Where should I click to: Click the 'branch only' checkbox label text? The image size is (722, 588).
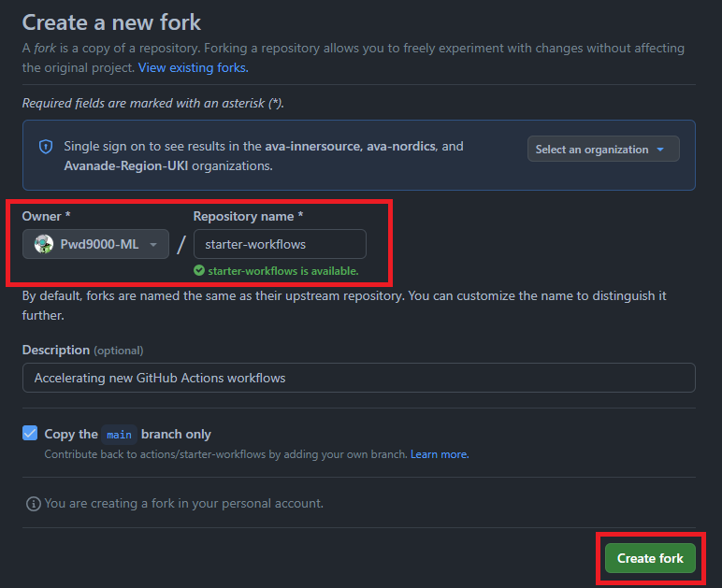pyautogui.click(x=176, y=435)
